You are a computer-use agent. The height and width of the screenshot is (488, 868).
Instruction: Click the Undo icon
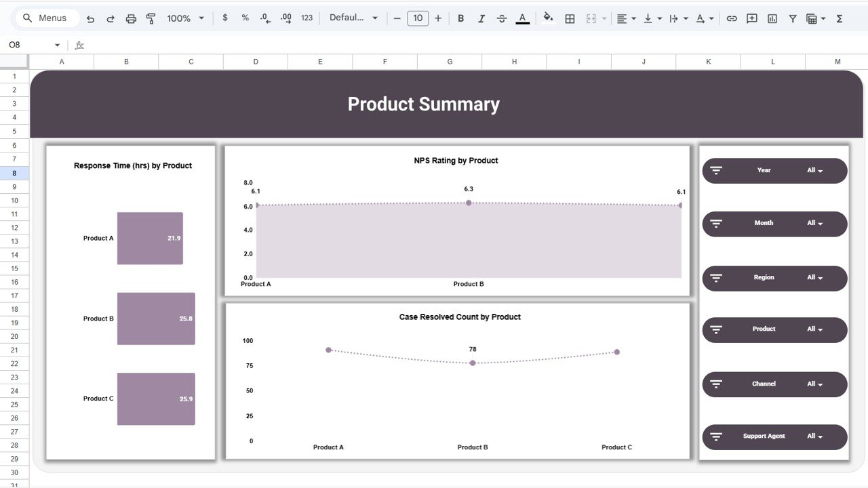click(90, 18)
